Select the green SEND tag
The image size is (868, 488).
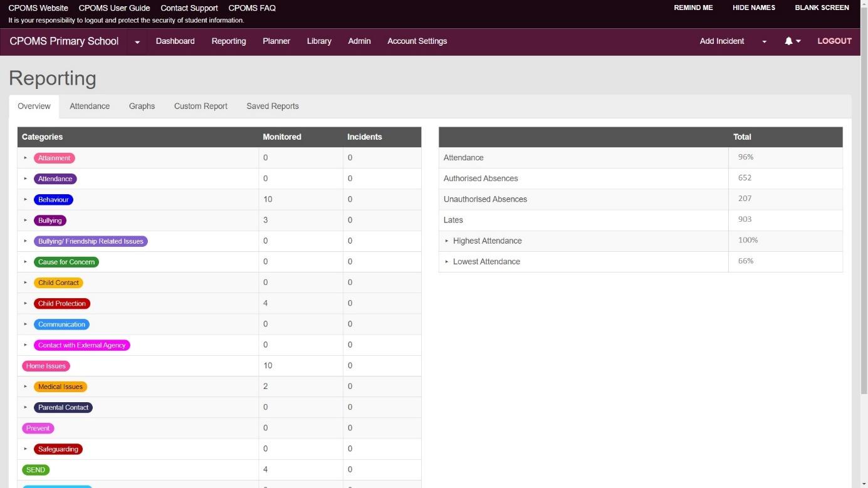point(36,470)
